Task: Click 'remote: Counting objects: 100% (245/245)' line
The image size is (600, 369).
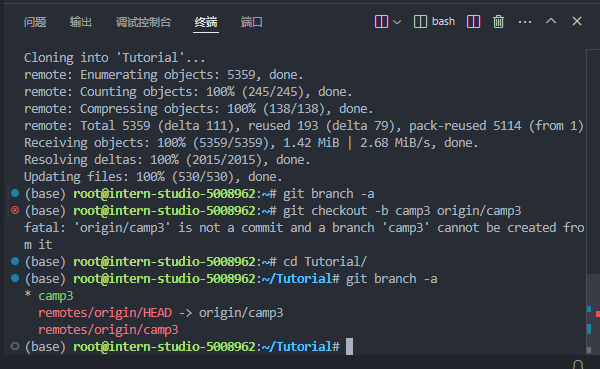Action: coord(188,91)
